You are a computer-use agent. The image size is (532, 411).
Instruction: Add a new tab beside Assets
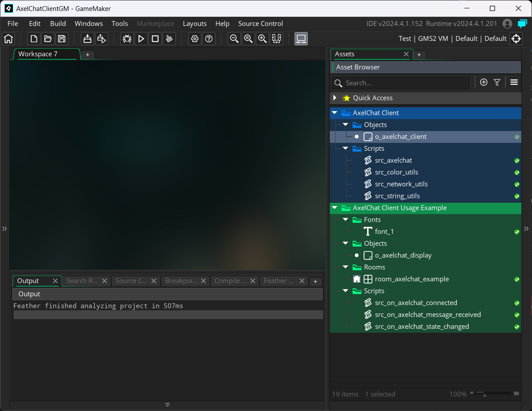point(419,55)
